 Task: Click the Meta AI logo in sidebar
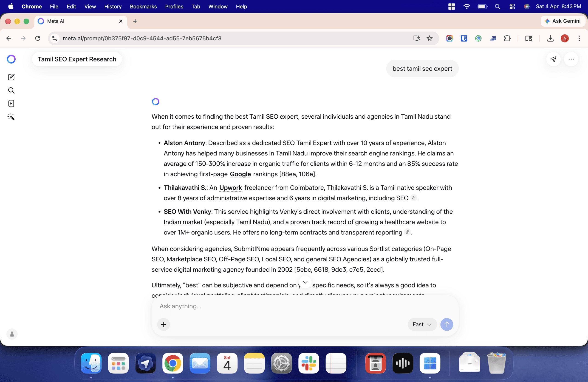click(11, 59)
